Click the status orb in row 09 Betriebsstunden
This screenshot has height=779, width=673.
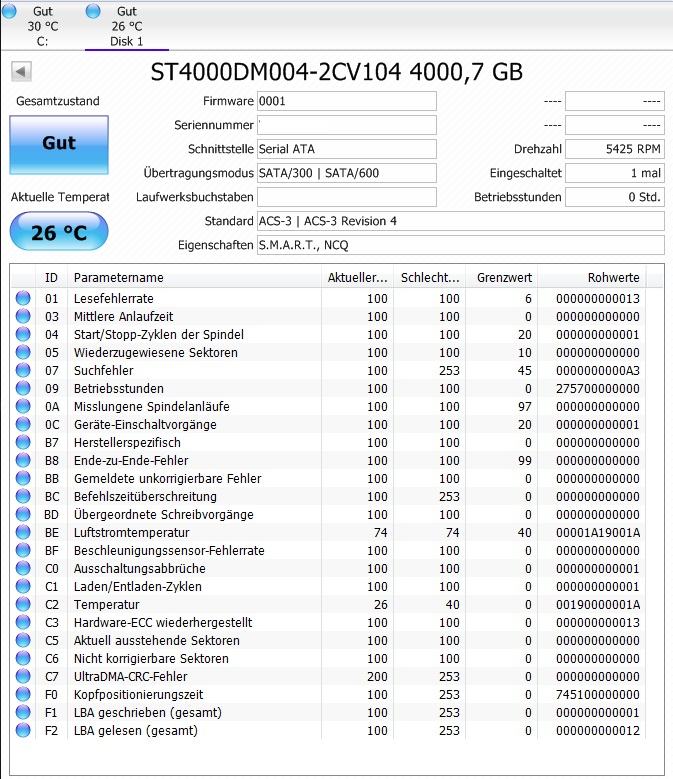coord(23,388)
